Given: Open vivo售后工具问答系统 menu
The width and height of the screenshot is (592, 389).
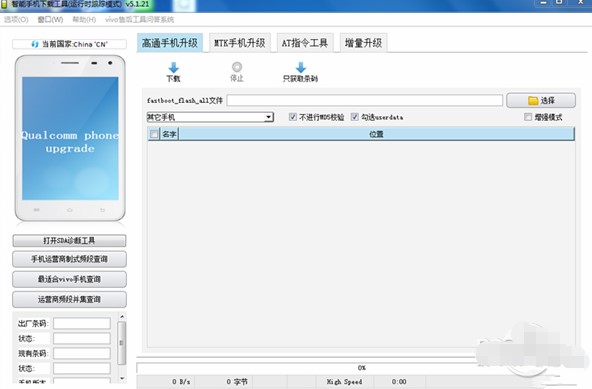Looking at the screenshot, I should pos(139,20).
